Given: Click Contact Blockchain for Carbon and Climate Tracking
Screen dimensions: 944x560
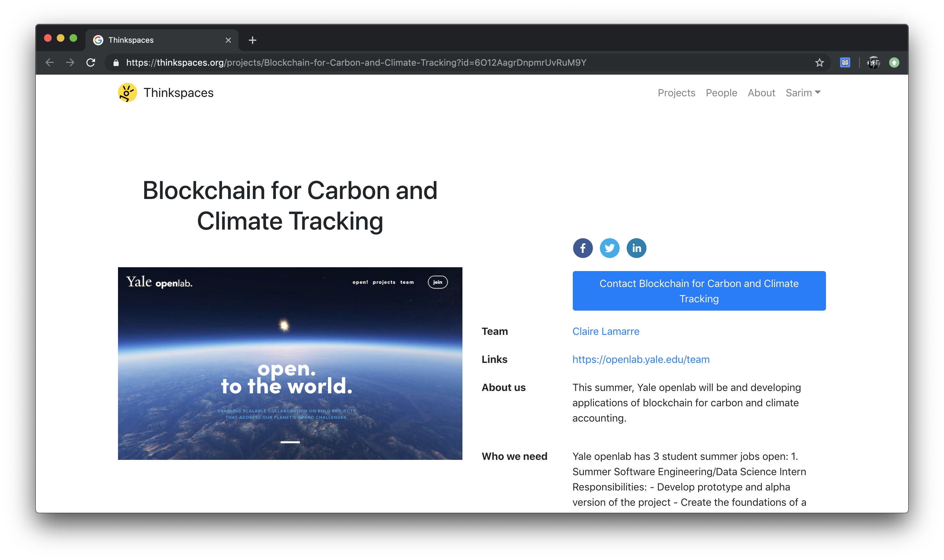Looking at the screenshot, I should tap(699, 291).
